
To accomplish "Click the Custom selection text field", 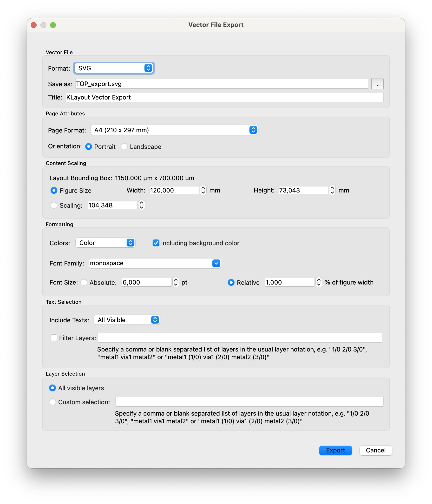I will click(249, 402).
